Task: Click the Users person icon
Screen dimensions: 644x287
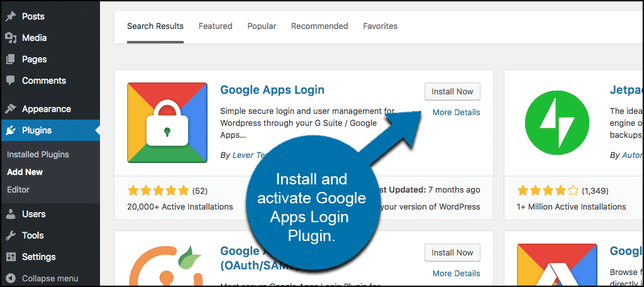Action: tap(11, 214)
